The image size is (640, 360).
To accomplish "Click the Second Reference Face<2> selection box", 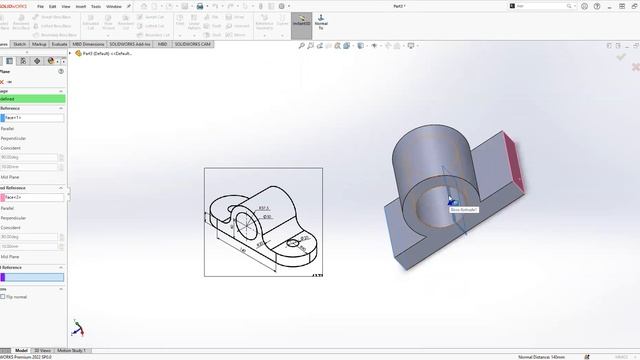I will 34,198.
